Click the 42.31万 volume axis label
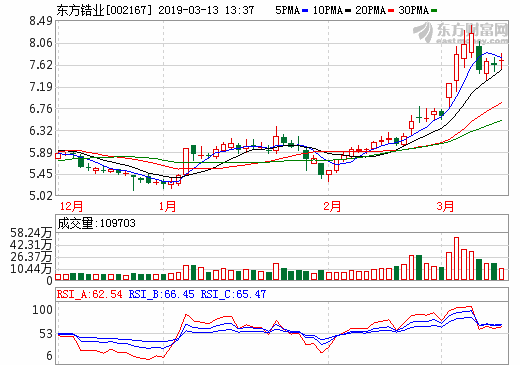Image resolution: width=520 pixels, height=365 pixels. [x=31, y=245]
